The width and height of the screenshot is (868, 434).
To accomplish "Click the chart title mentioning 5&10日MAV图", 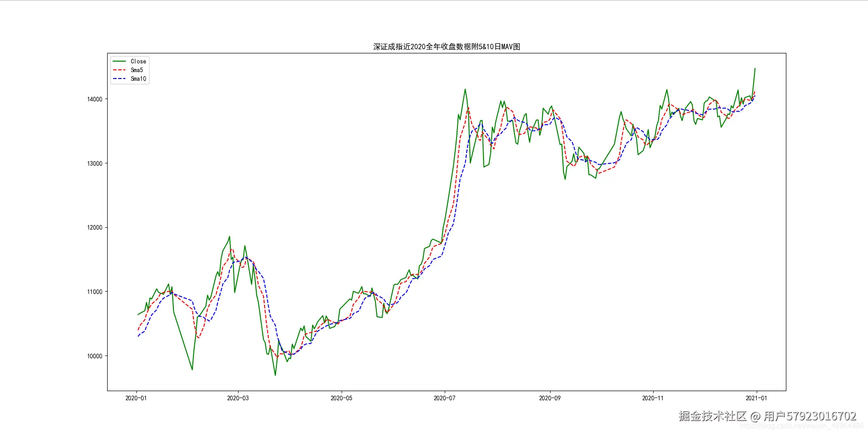I will pos(447,47).
